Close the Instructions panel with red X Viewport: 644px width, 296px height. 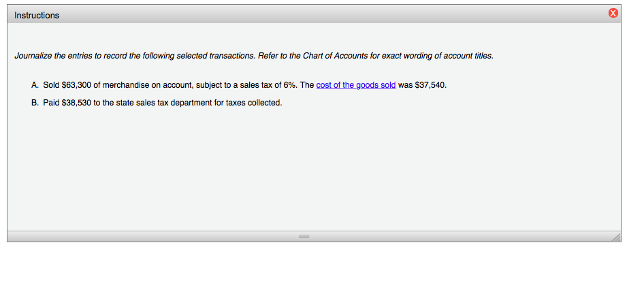613,14
